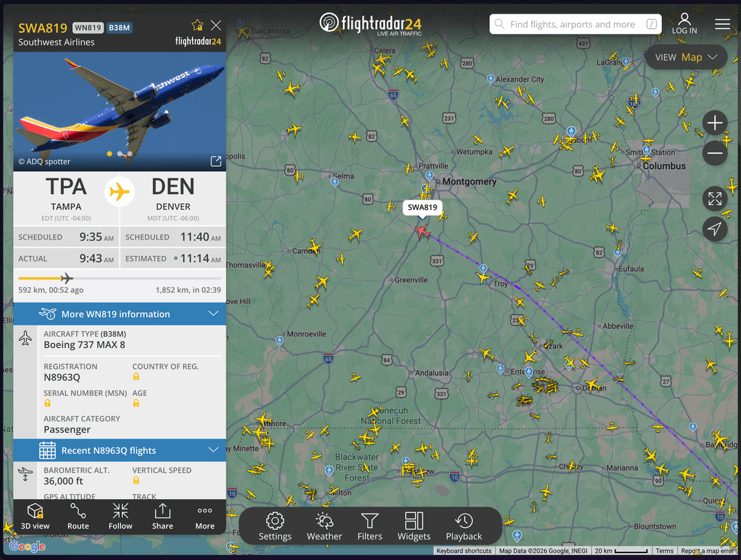Toggle fullscreen map view
The height and width of the screenshot is (560, 741).
714,199
